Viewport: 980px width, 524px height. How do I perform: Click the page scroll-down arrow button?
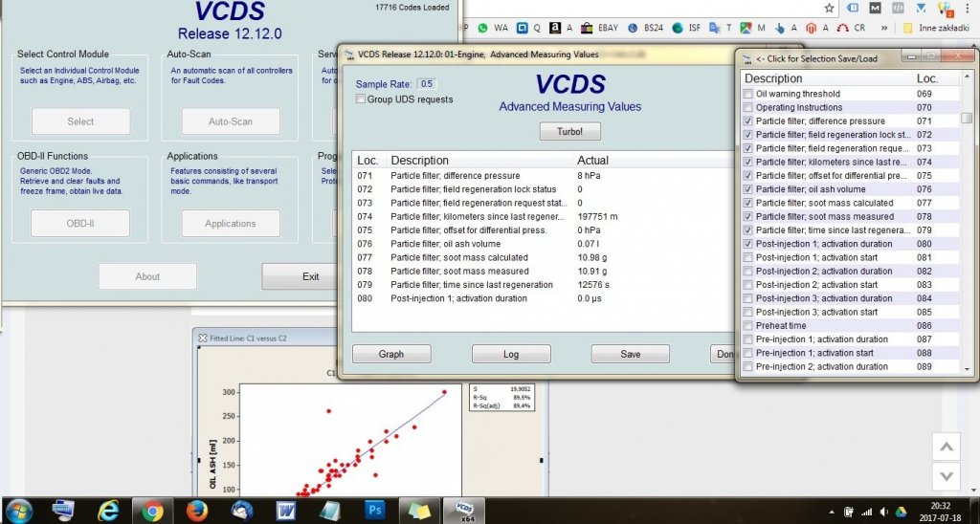[x=947, y=476]
